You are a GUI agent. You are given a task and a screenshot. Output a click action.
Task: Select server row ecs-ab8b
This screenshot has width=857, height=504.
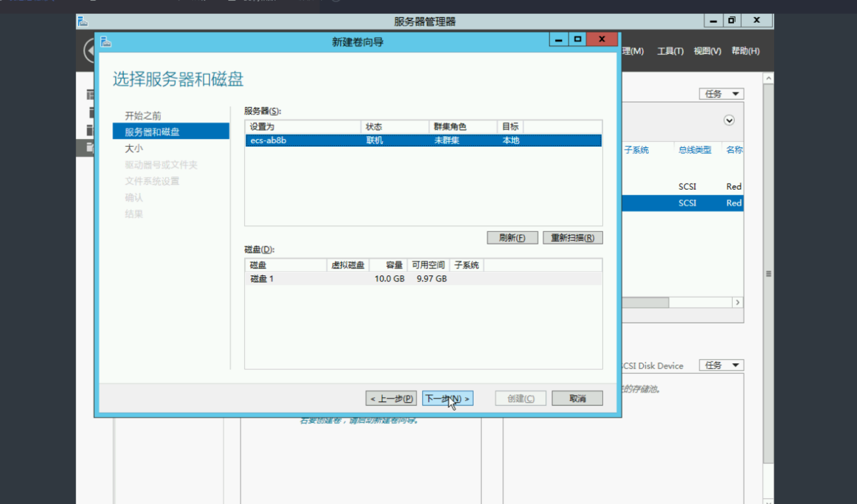click(x=423, y=140)
